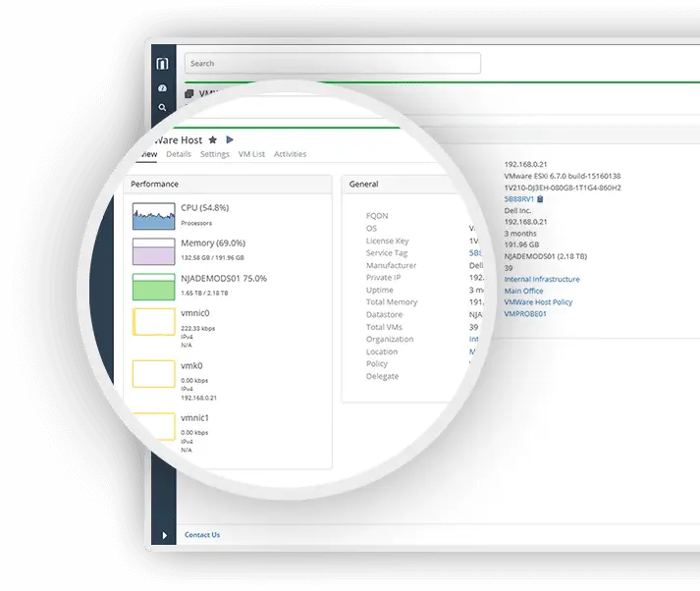This screenshot has height=591, width=700.
Task: Switch to the Details tab
Action: (179, 154)
